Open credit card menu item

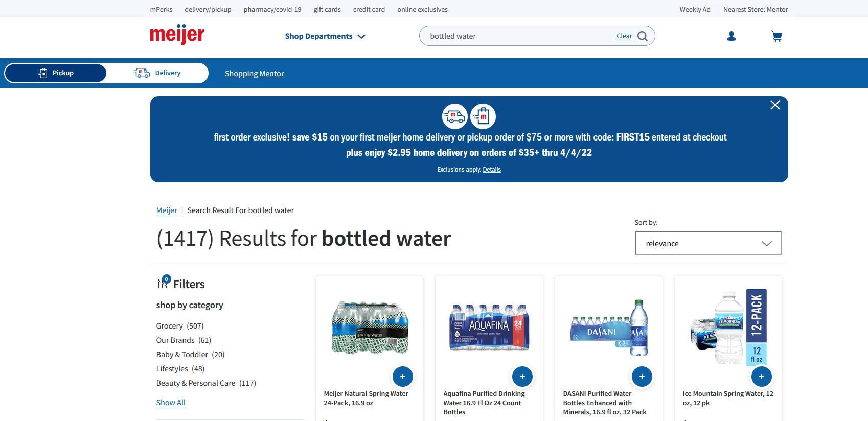(x=369, y=9)
